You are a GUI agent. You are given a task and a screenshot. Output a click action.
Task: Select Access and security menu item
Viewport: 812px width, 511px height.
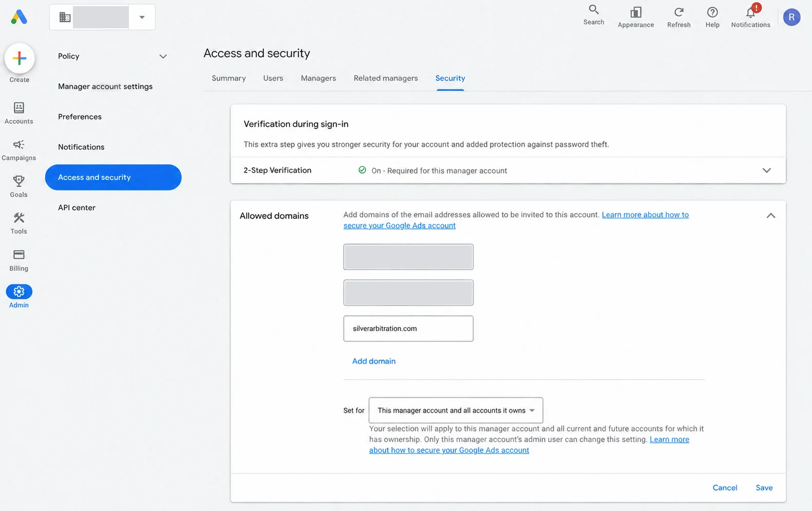(113, 177)
